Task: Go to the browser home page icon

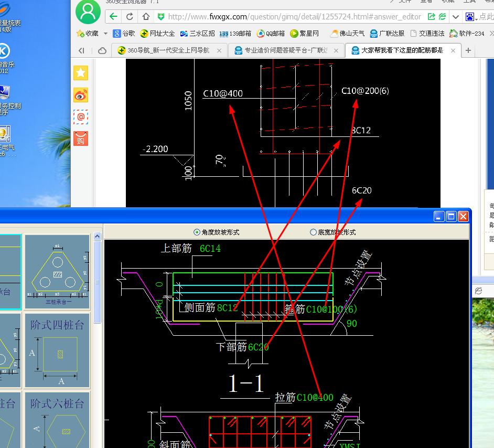Action: click(146, 17)
